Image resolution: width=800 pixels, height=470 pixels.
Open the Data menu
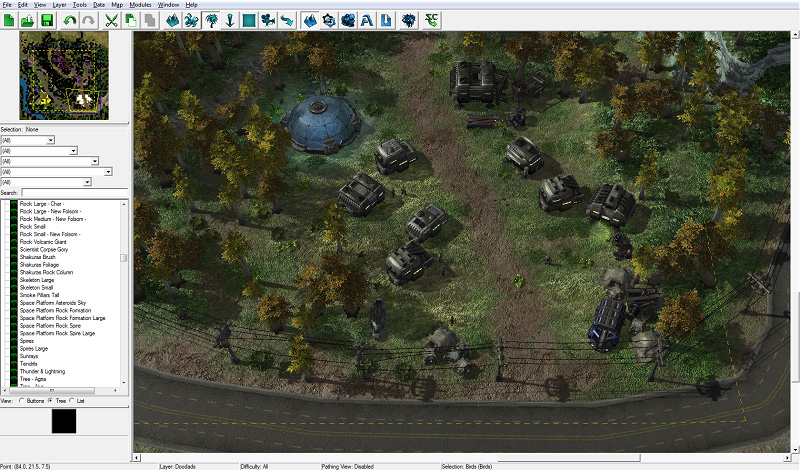99,5
